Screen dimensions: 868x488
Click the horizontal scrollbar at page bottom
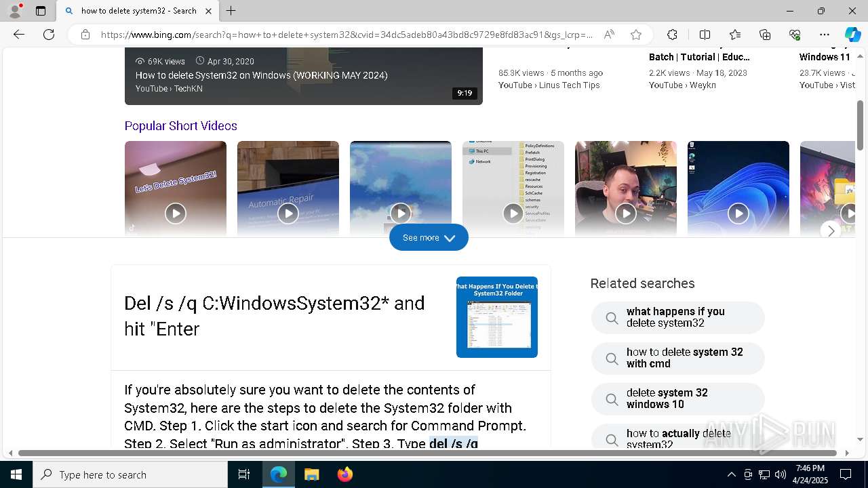click(x=427, y=453)
